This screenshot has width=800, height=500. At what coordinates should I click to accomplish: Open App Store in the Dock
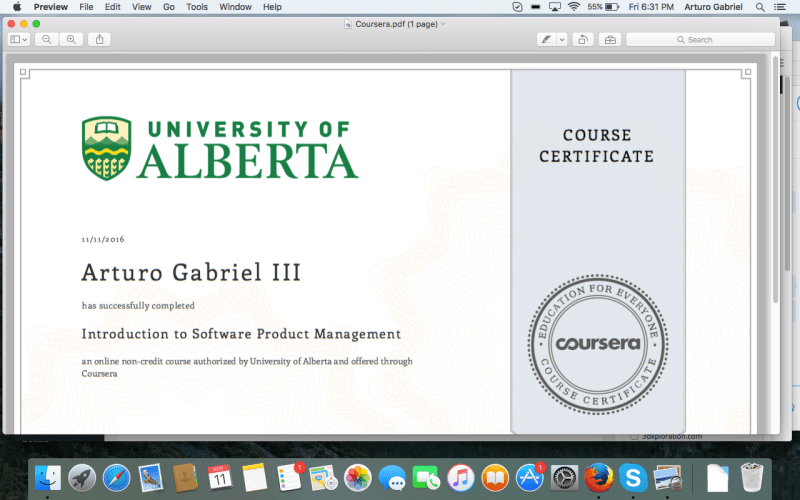[x=530, y=478]
